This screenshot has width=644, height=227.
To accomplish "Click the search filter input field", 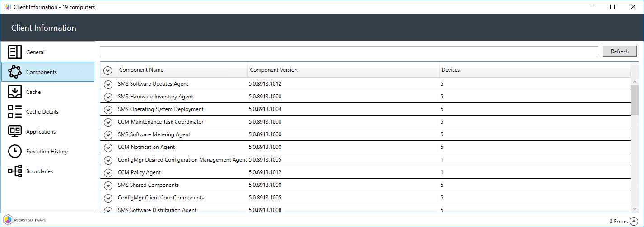I will [349, 51].
